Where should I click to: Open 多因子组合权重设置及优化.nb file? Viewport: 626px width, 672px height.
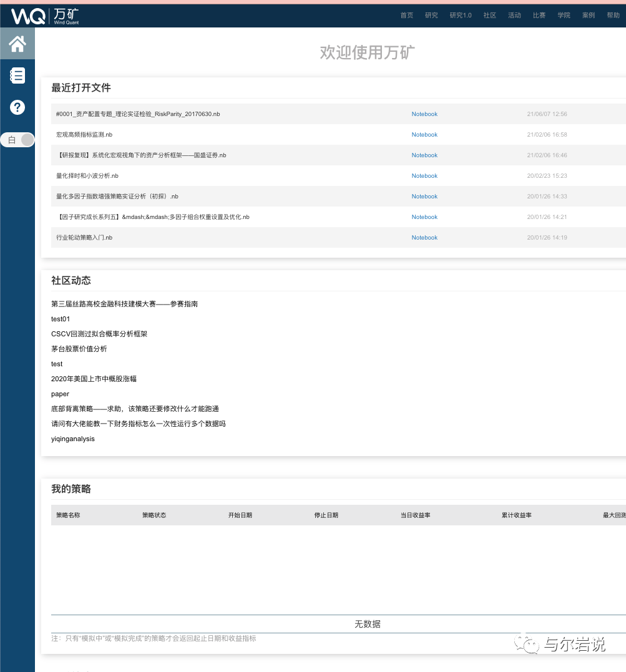tap(153, 217)
